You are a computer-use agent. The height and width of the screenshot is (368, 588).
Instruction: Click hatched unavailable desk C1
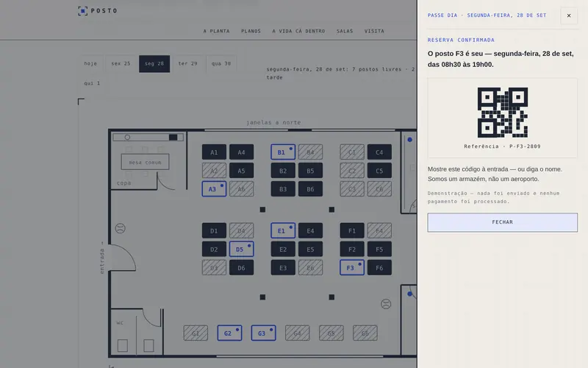tap(352, 152)
